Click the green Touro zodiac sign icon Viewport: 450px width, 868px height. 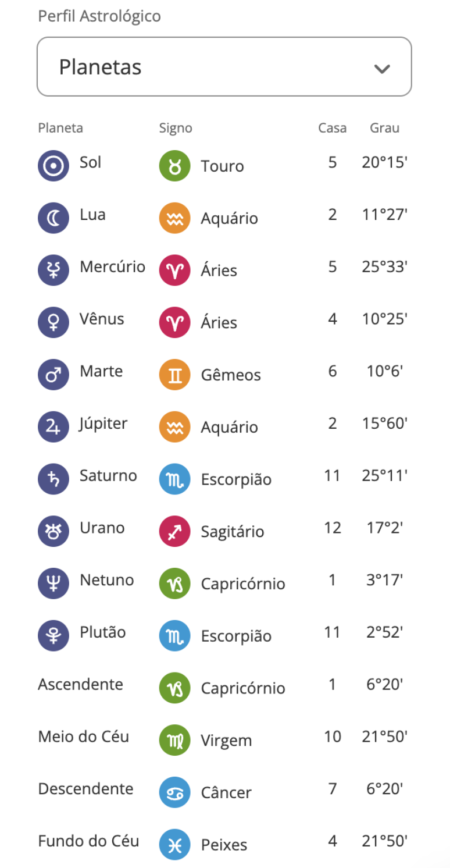coord(174,166)
